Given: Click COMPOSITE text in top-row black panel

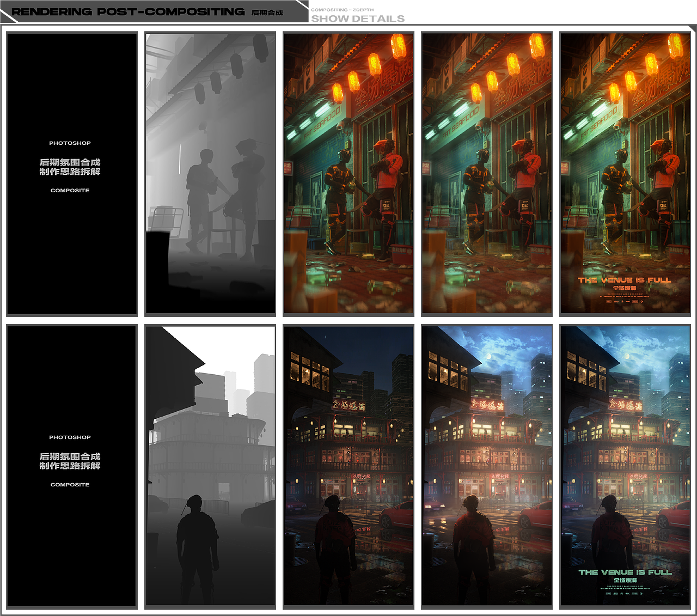Looking at the screenshot, I should [x=70, y=191].
